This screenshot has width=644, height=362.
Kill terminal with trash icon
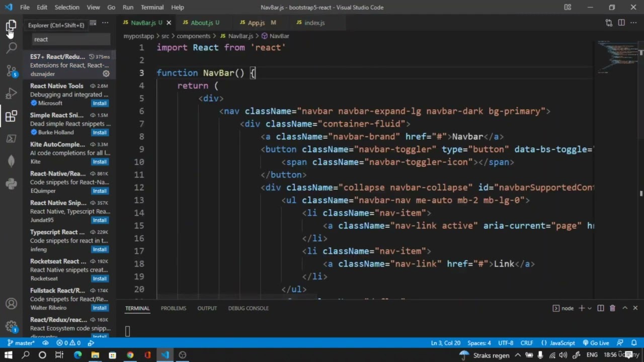[x=612, y=308]
